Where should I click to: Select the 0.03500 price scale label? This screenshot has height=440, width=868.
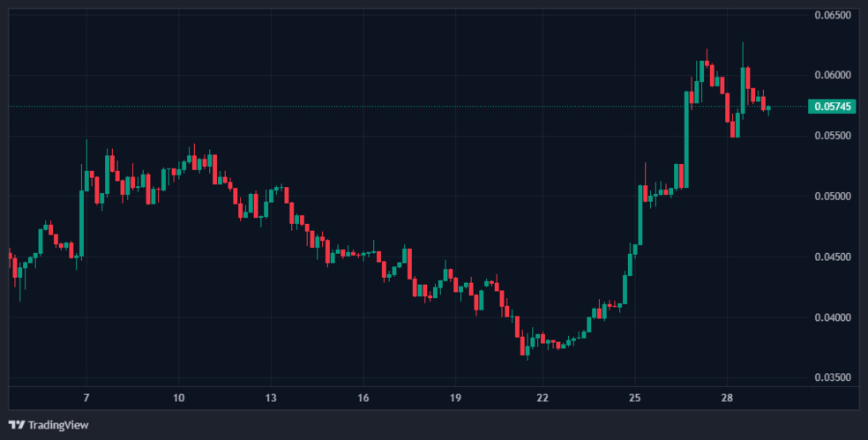coord(832,378)
